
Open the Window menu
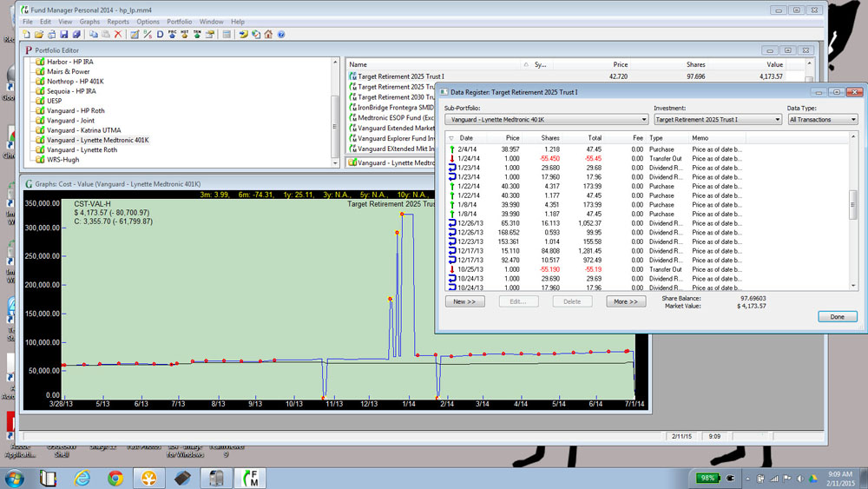click(x=212, y=22)
